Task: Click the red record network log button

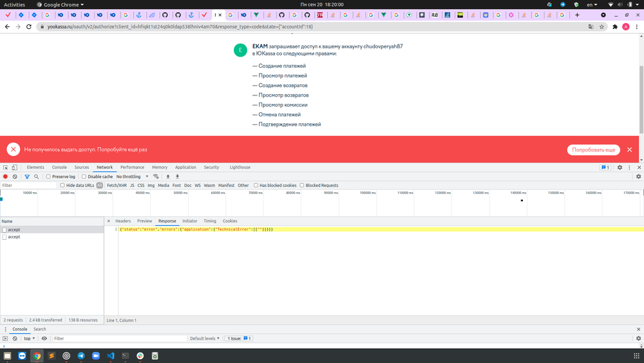Action: click(6, 177)
